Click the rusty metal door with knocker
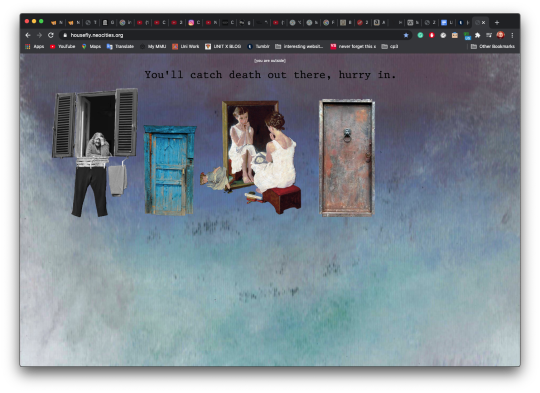 pyautogui.click(x=347, y=158)
